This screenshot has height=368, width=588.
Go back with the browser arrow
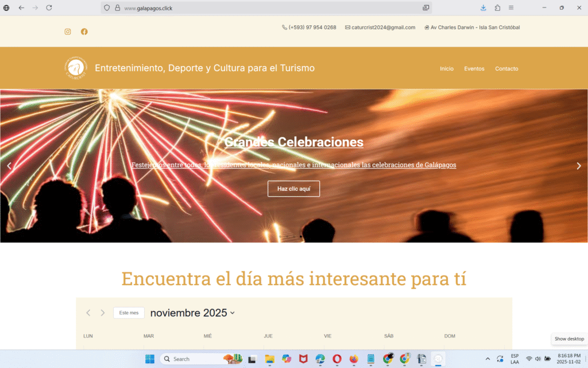(x=21, y=8)
